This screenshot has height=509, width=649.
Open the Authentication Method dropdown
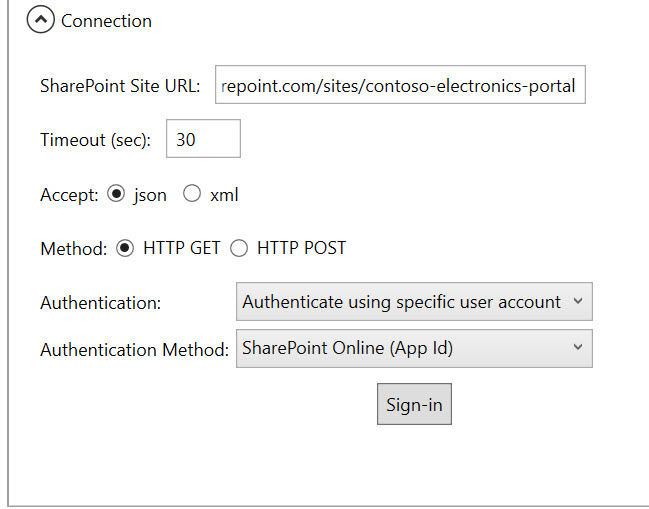pyautogui.click(x=414, y=348)
